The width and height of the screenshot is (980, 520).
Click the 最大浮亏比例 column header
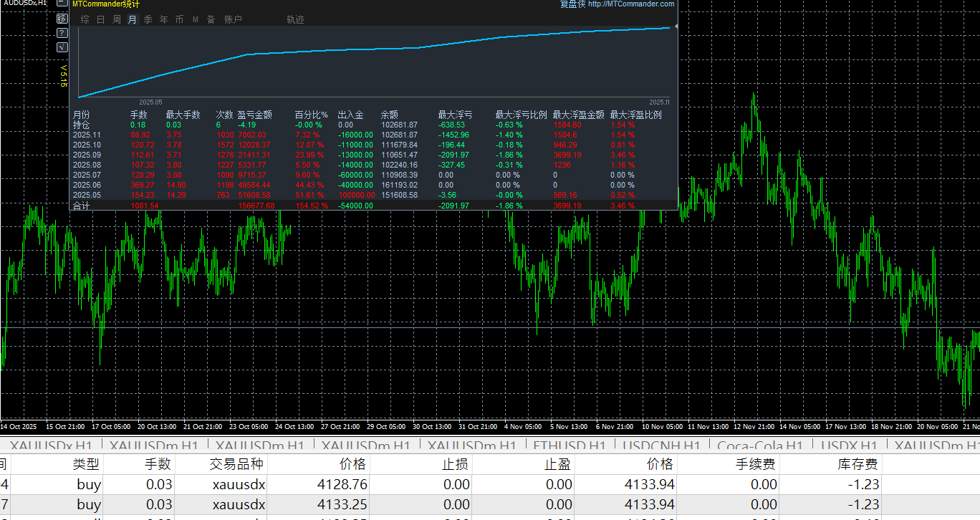522,115
